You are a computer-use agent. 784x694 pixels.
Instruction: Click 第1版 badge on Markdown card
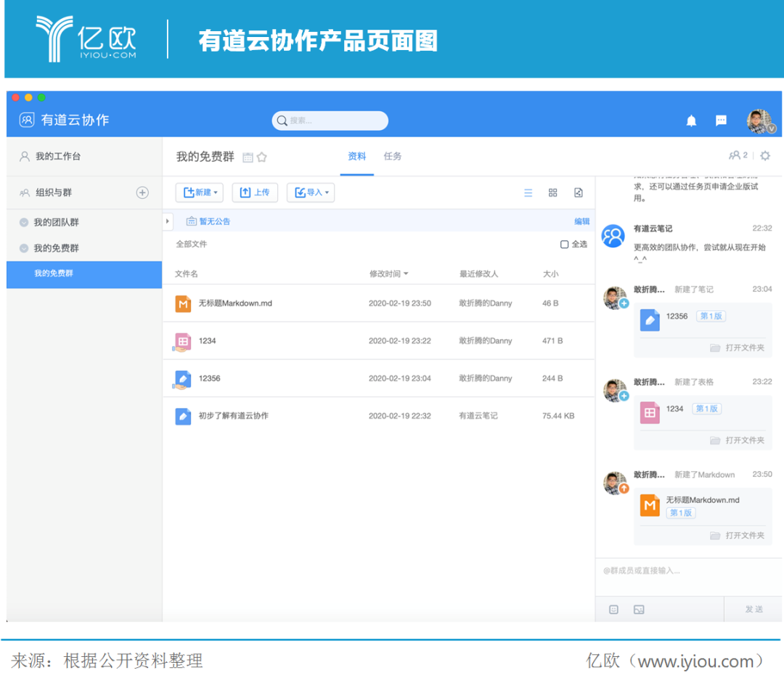coord(680,513)
